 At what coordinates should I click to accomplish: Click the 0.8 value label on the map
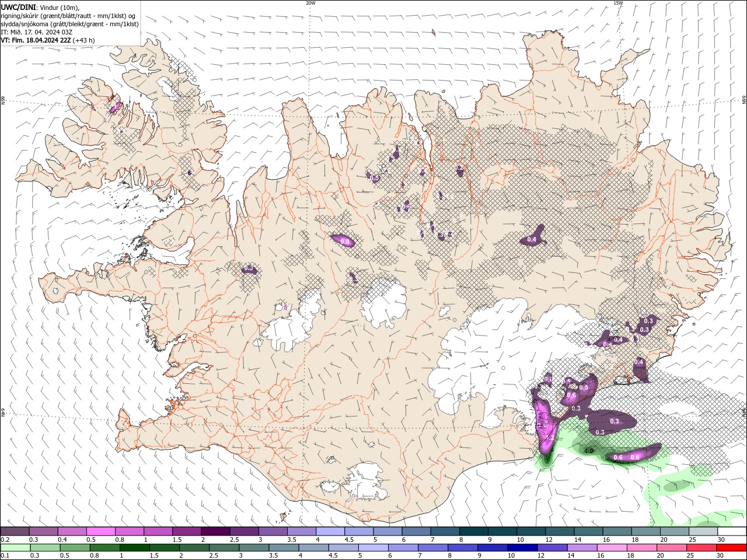tap(344, 242)
